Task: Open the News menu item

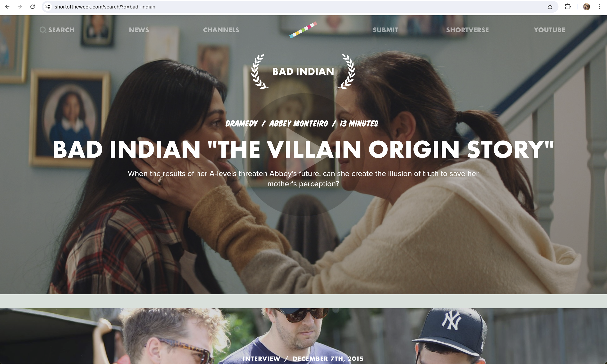Action: point(139,30)
